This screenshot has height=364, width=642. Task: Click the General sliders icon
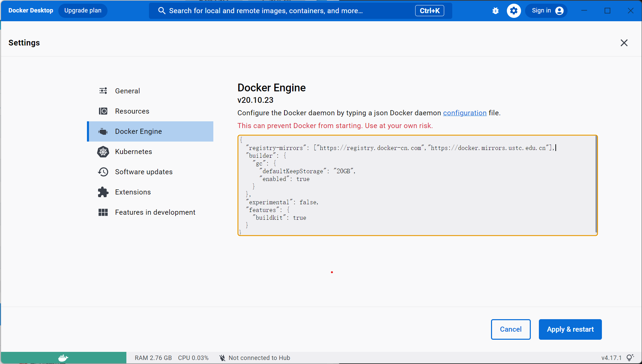(x=103, y=91)
